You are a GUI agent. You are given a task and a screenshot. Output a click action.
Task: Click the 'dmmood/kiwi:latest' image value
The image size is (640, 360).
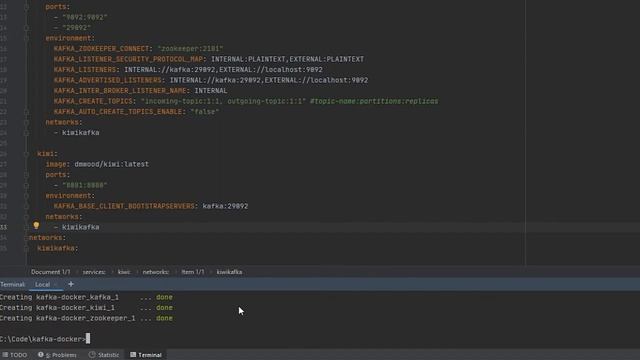111,164
